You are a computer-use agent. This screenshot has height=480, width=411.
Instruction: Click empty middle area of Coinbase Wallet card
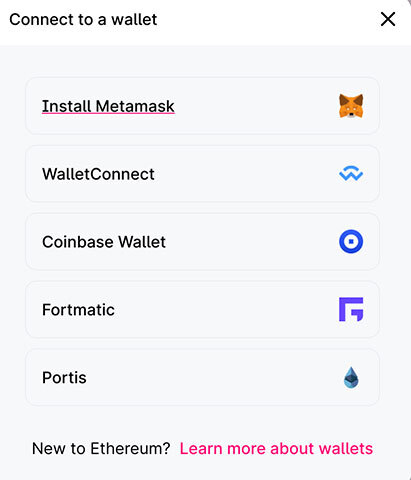point(252,241)
